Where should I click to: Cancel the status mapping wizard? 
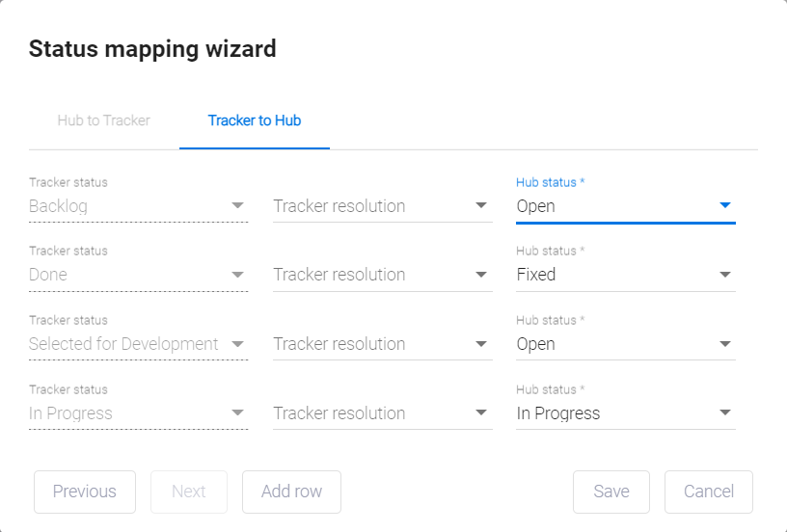pos(709,492)
